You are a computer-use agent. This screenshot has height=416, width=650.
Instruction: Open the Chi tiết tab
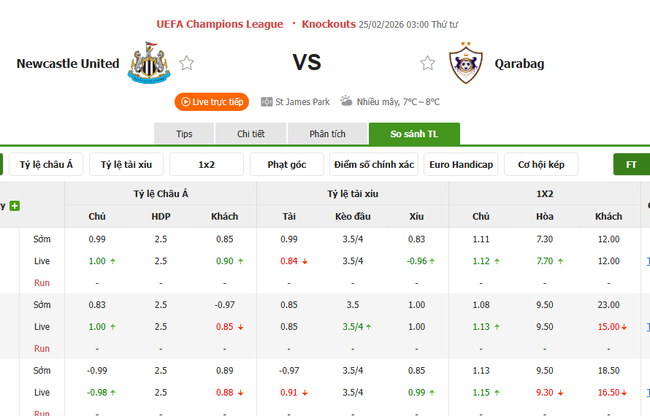(251, 134)
